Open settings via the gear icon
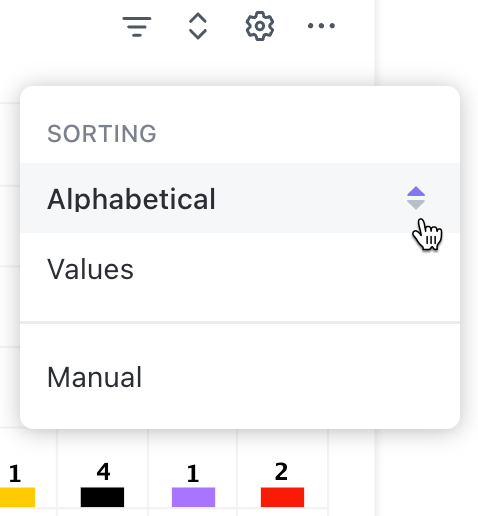Viewport: 478px width, 516px height. click(260, 26)
